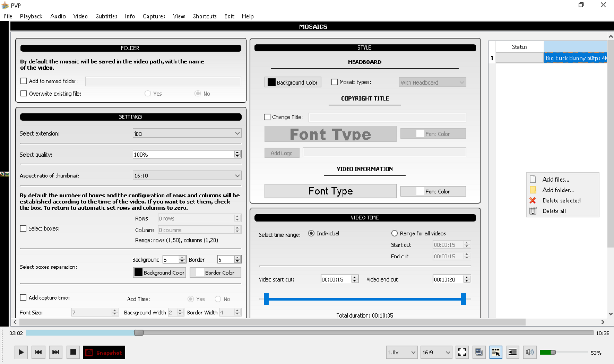This screenshot has height=364, width=614.
Task: Click the Add files document icon
Action: pos(532,179)
